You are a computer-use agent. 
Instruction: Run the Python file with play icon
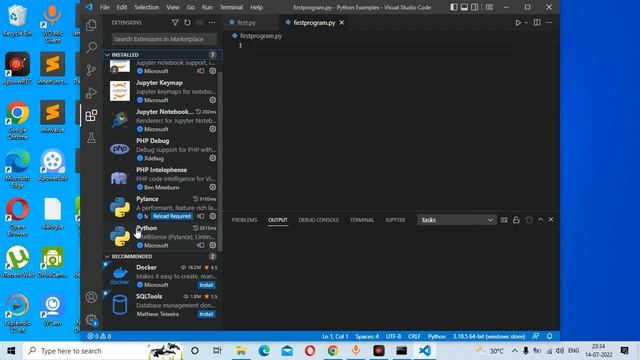point(518,23)
